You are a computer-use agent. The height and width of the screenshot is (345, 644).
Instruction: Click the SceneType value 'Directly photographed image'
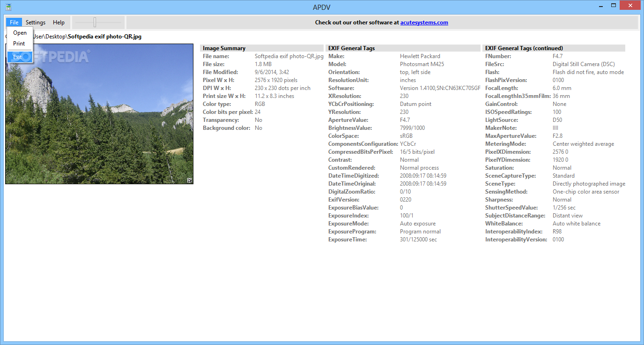click(x=589, y=184)
